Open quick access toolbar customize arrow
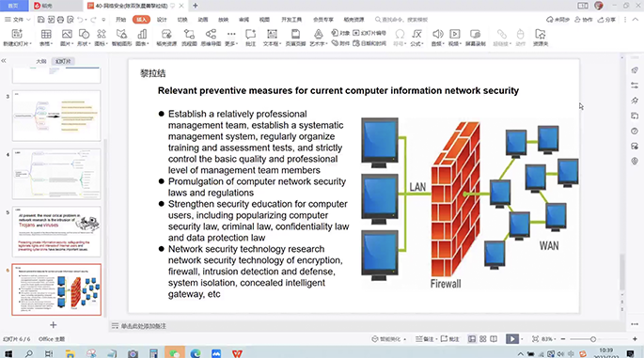 (x=103, y=20)
